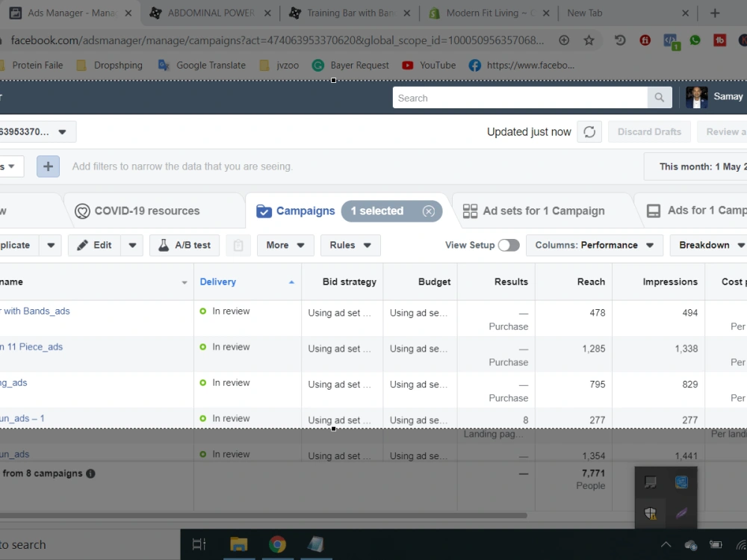Click the red fb extension icon
Image resolution: width=747 pixels, height=560 pixels.
720,40
